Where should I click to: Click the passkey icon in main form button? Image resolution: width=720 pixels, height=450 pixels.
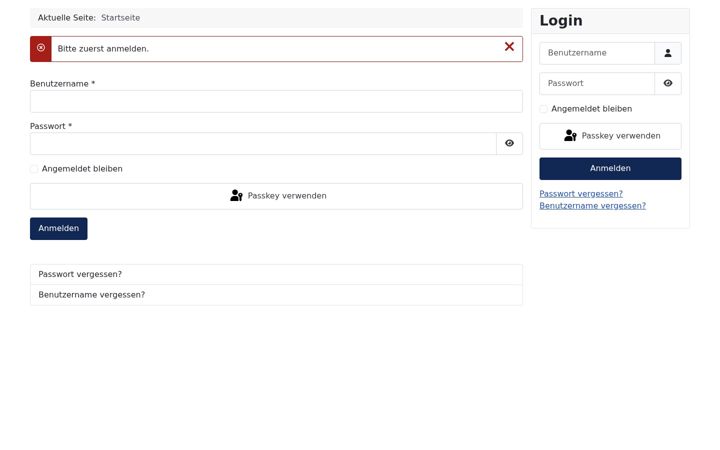click(236, 196)
